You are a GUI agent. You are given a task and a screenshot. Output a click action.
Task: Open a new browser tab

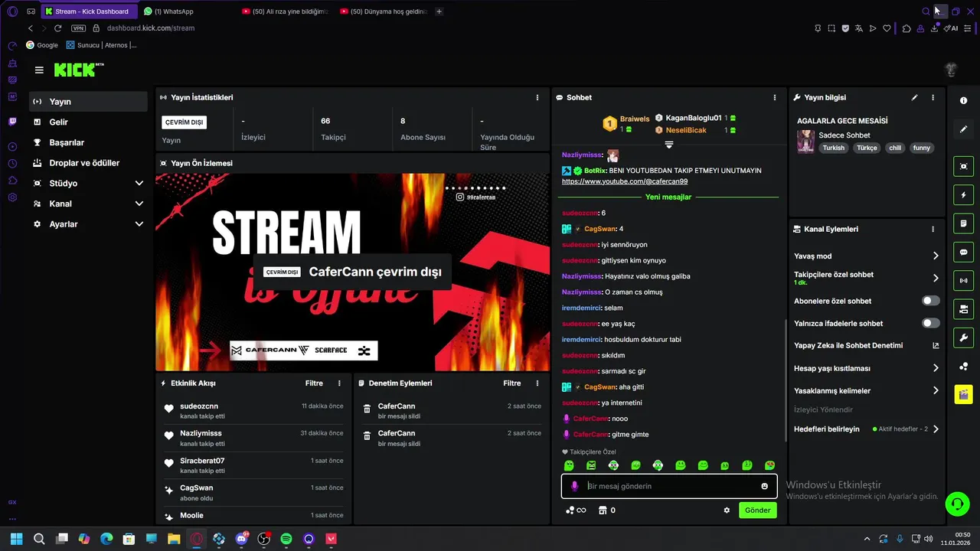click(x=439, y=11)
